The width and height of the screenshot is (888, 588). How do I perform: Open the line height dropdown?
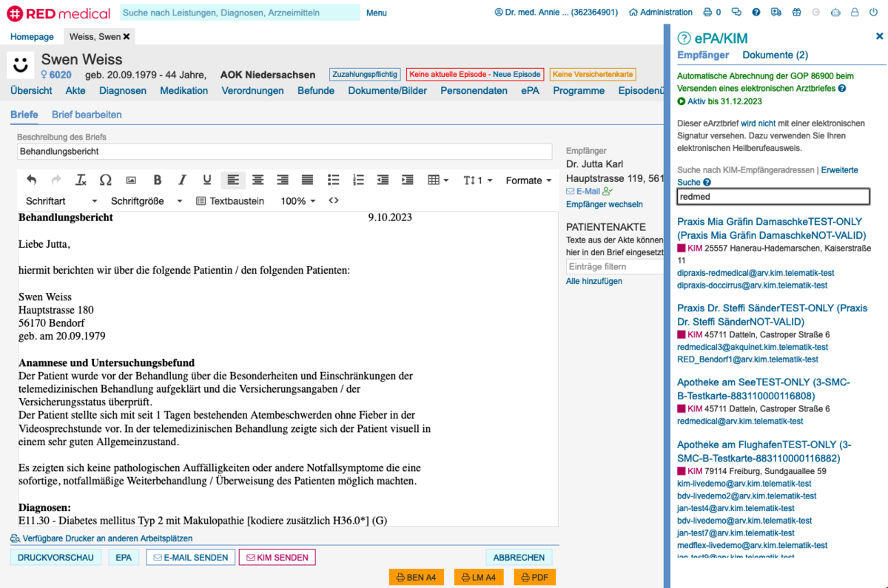tap(477, 180)
